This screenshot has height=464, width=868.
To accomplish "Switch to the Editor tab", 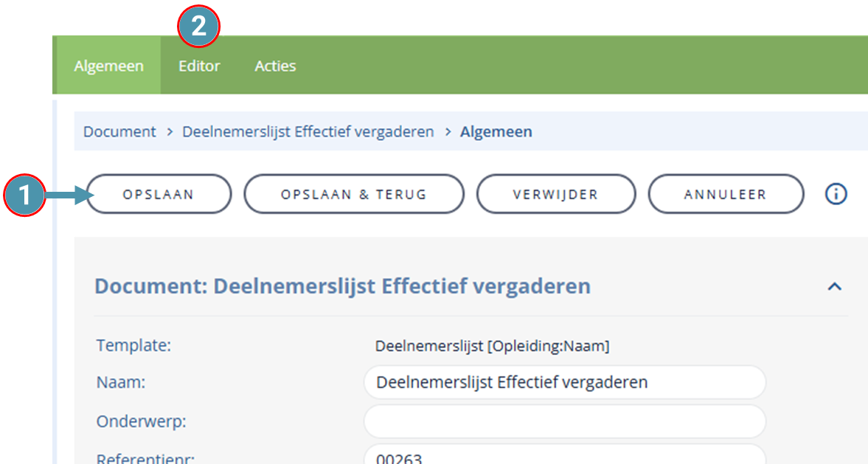I will coord(199,66).
